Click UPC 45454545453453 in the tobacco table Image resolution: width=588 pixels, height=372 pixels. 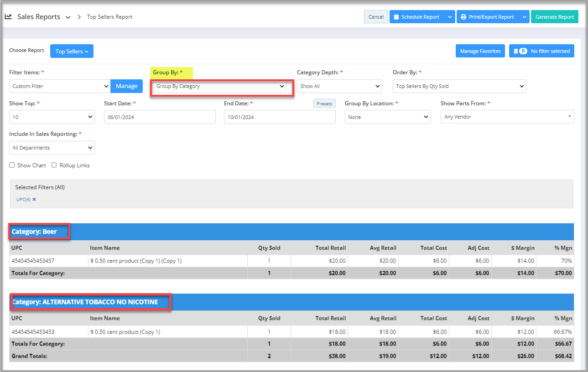pos(33,332)
